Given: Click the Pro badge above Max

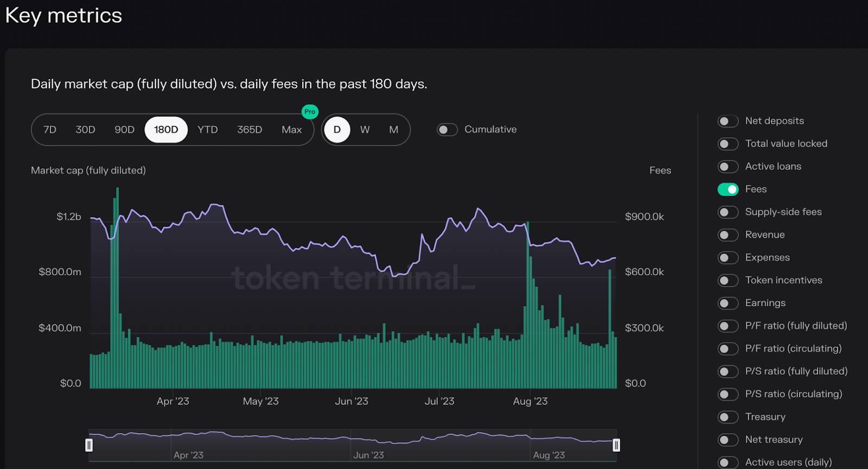Looking at the screenshot, I should (x=310, y=112).
